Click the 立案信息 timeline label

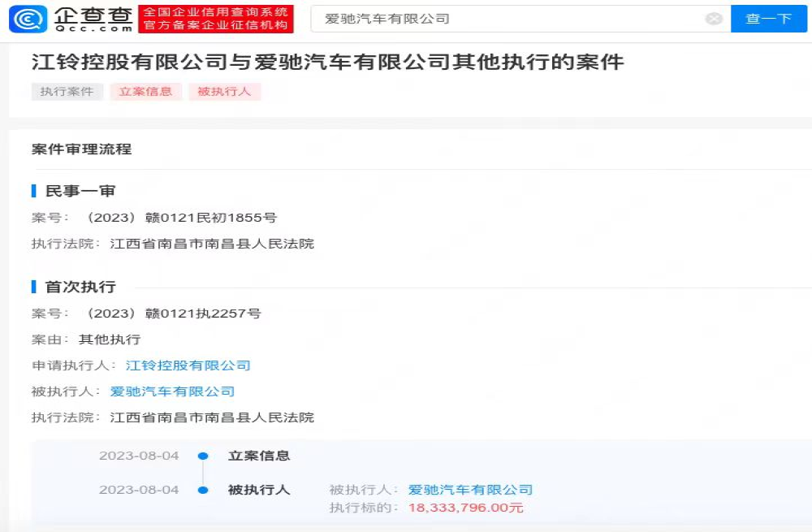tap(259, 456)
